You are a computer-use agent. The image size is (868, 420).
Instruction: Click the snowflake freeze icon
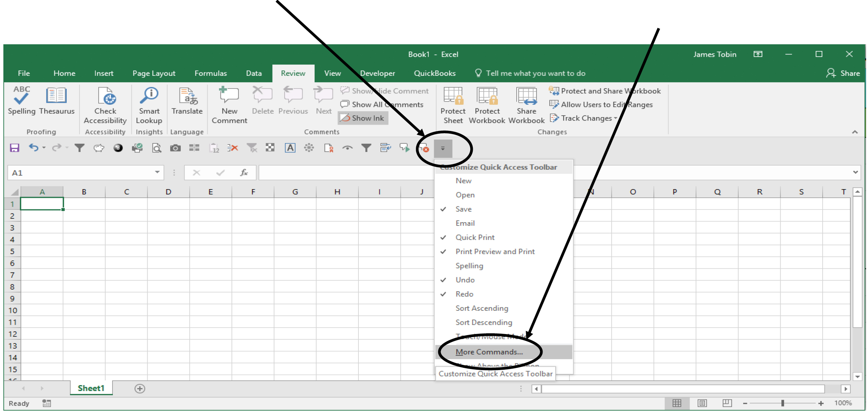[x=309, y=148]
